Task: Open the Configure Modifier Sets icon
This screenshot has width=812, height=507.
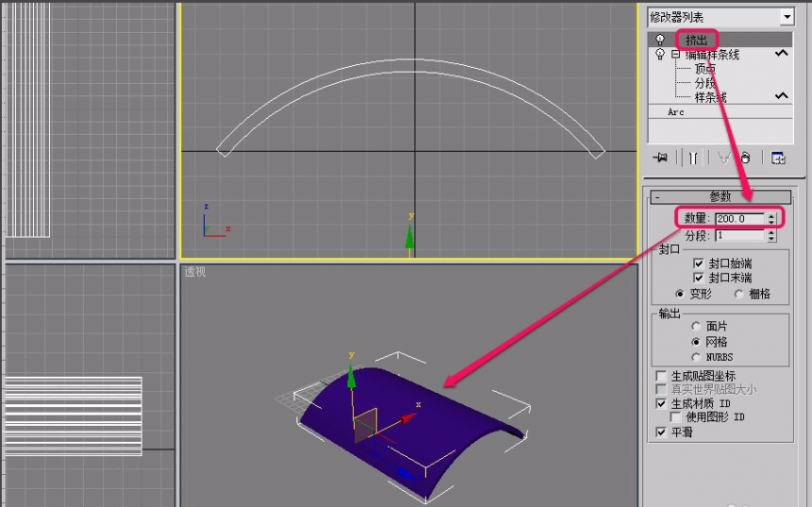Action: pos(778,158)
